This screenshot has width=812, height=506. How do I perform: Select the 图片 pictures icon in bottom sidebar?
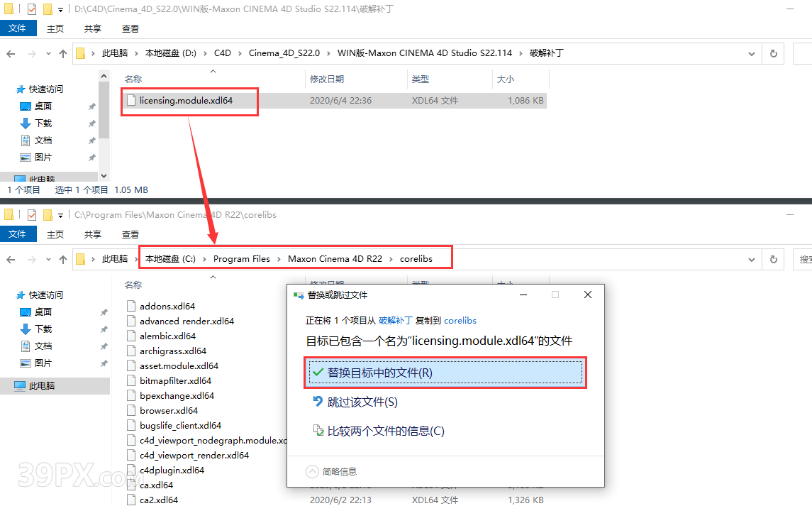click(x=26, y=363)
